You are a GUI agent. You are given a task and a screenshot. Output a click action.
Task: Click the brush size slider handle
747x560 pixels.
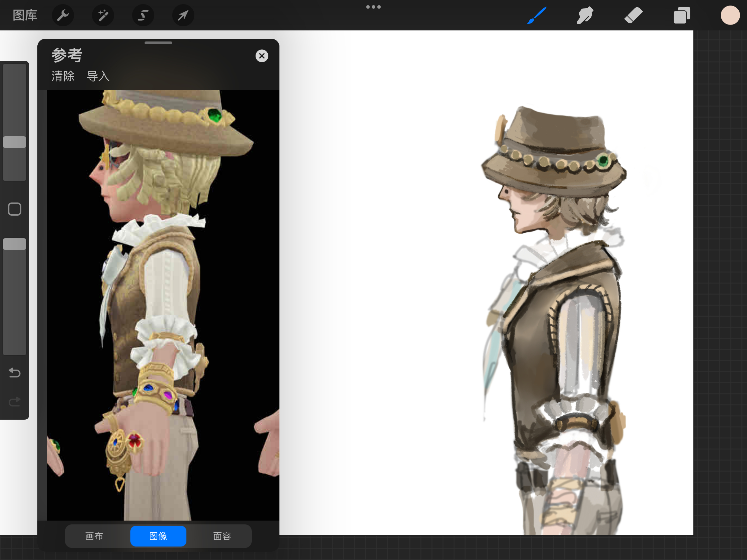click(x=15, y=142)
